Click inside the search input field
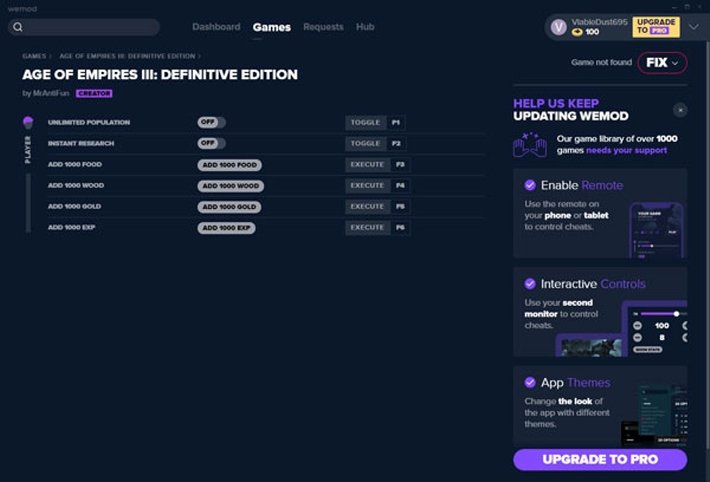 tap(90, 27)
